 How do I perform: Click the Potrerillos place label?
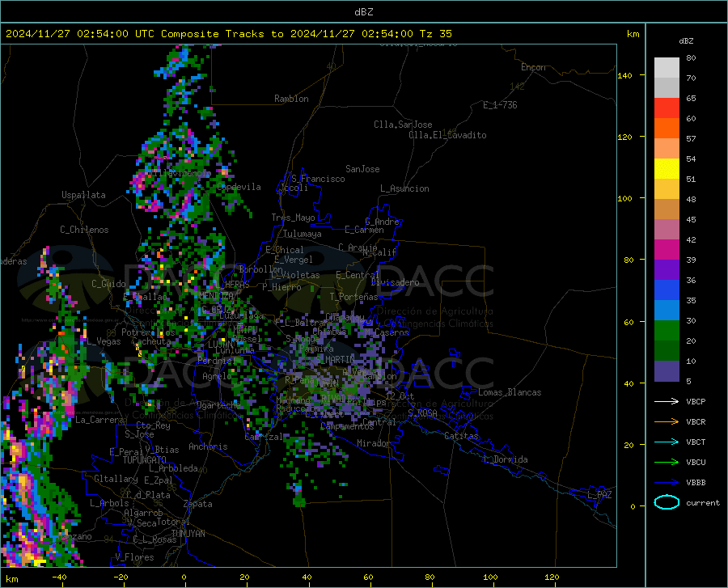click(148, 332)
